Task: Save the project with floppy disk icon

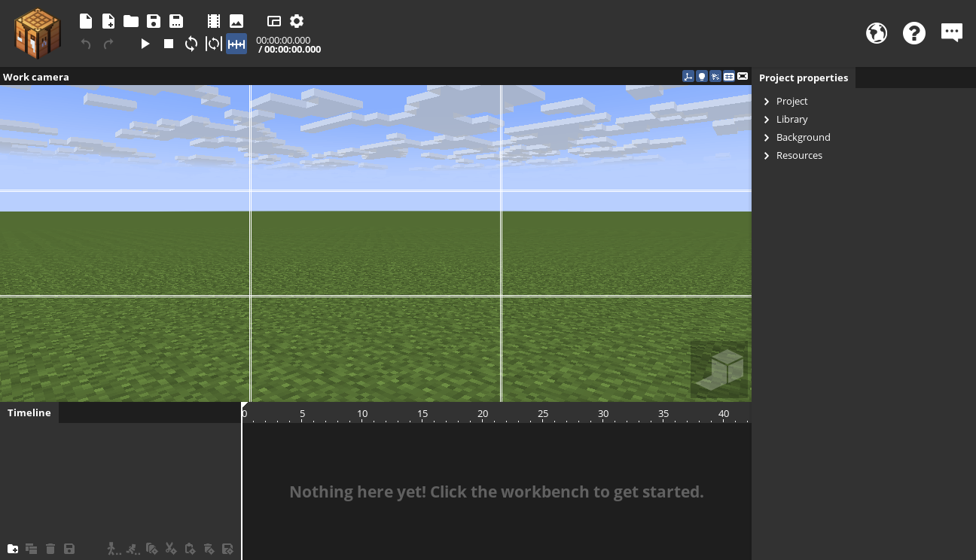Action: pyautogui.click(x=154, y=21)
